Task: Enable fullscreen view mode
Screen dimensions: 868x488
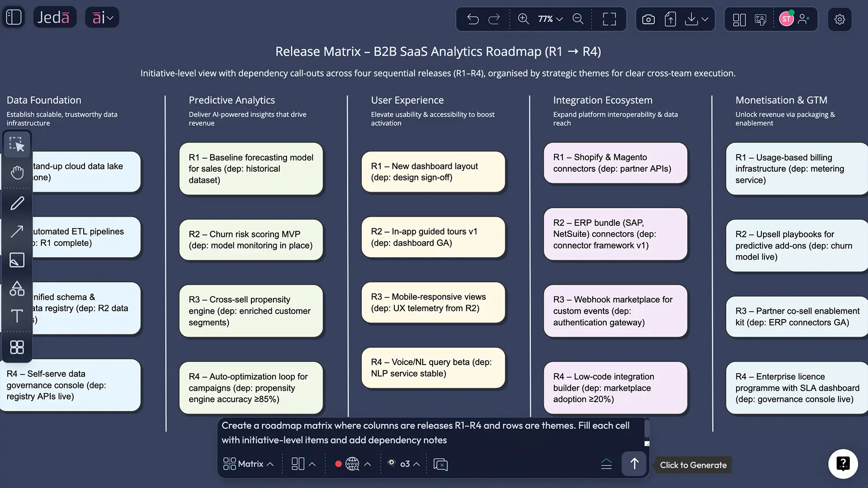Action: [609, 19]
